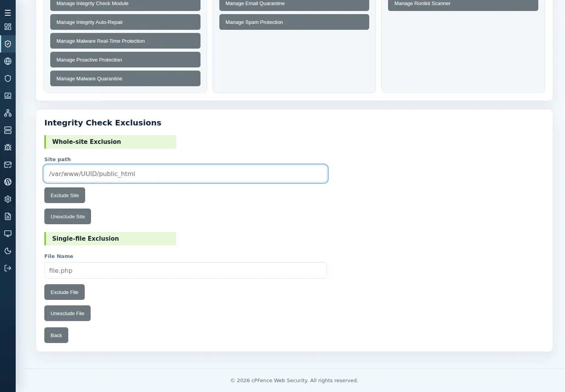Log out using the sidebar exit icon
Viewport: 565px width, 392px height.
click(x=8, y=268)
